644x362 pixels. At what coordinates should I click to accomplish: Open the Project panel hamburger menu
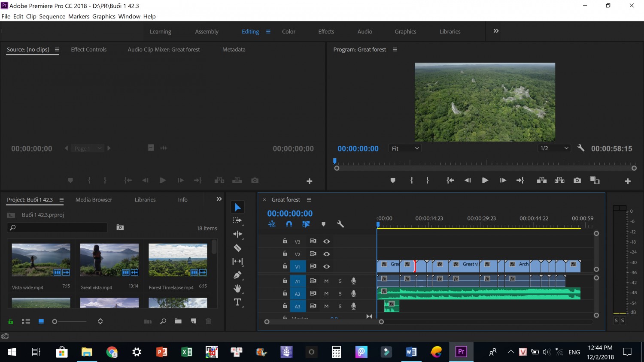(61, 199)
